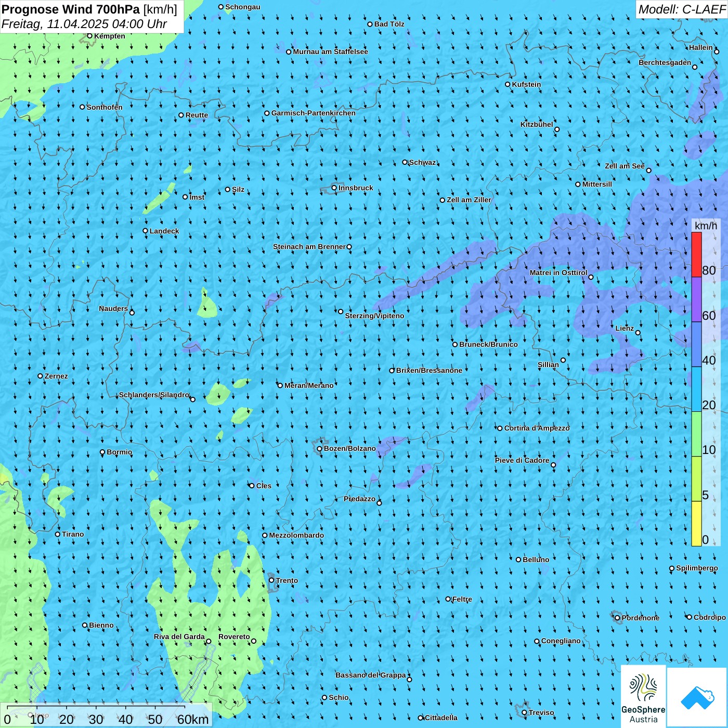
Task: Click the 'Conegliano' label
Action: pyautogui.click(x=561, y=641)
